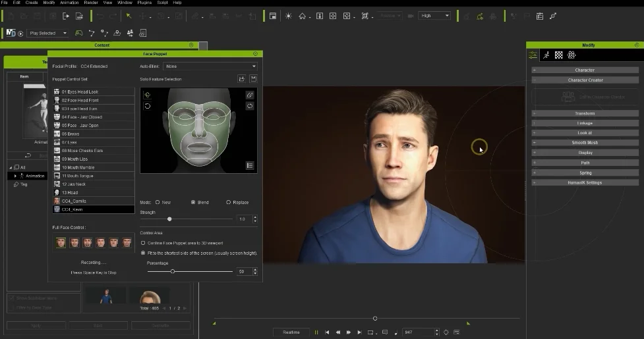Enable Confine Face Puppet area to 3D viewport
The image size is (644, 339).
click(x=143, y=243)
